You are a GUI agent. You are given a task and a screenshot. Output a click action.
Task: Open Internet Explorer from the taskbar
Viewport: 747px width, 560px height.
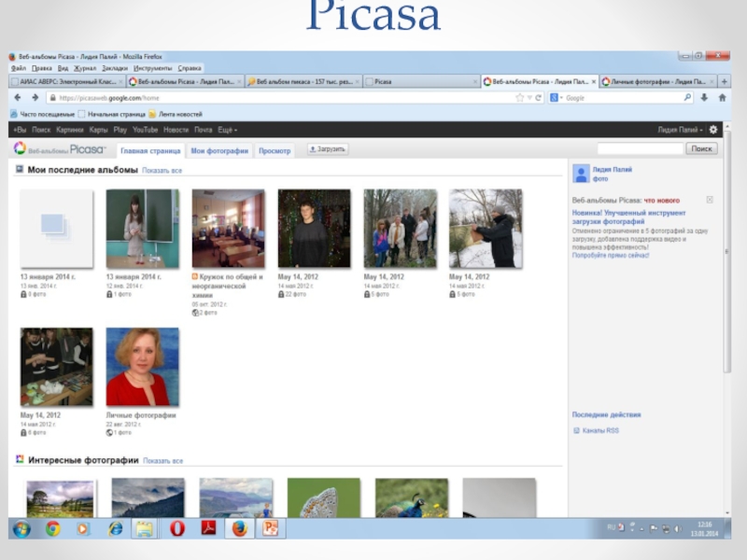pos(115,528)
